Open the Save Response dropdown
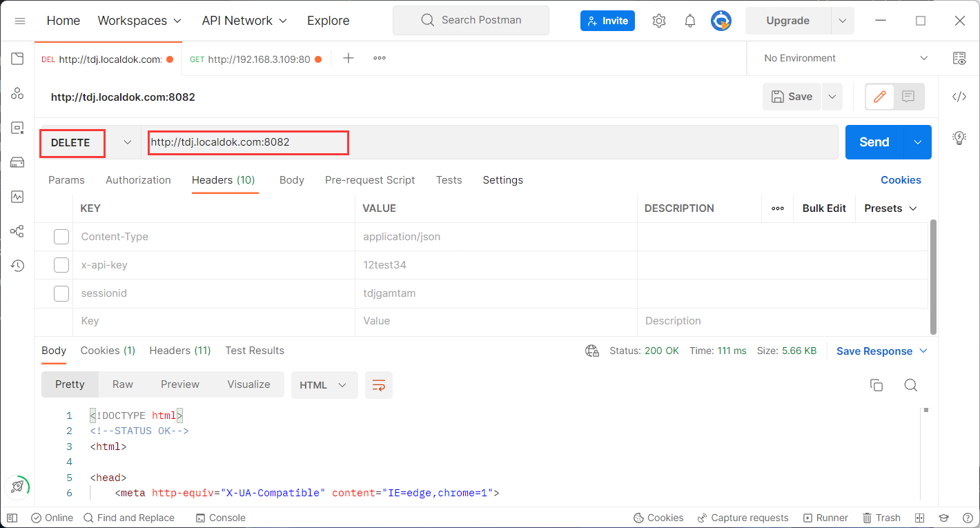 pyautogui.click(x=882, y=351)
